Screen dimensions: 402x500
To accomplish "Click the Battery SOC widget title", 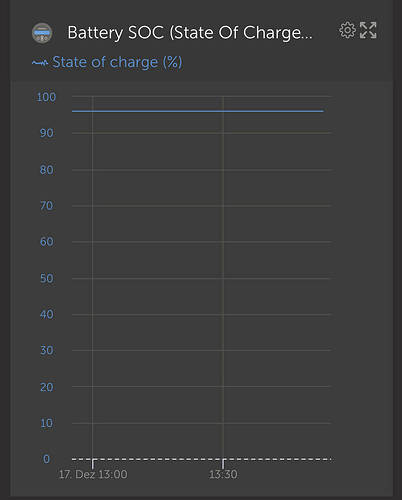I will (x=190, y=33).
